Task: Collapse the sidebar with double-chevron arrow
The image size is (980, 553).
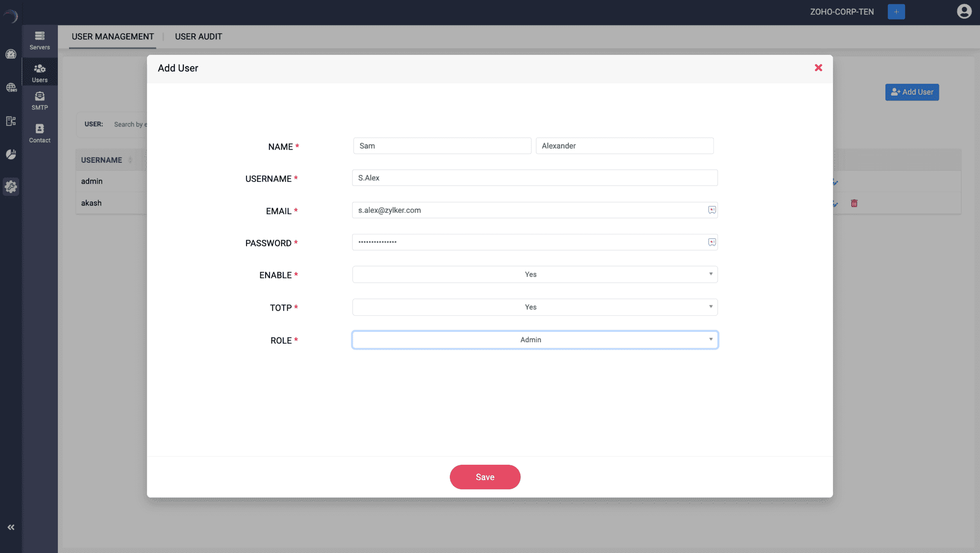Action: [x=11, y=527]
